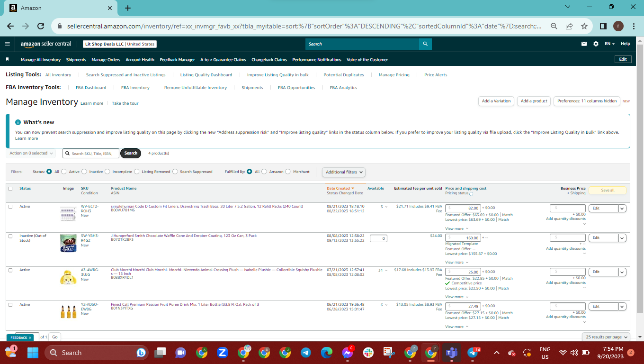Open Messenger from the taskbar

pos(348,353)
